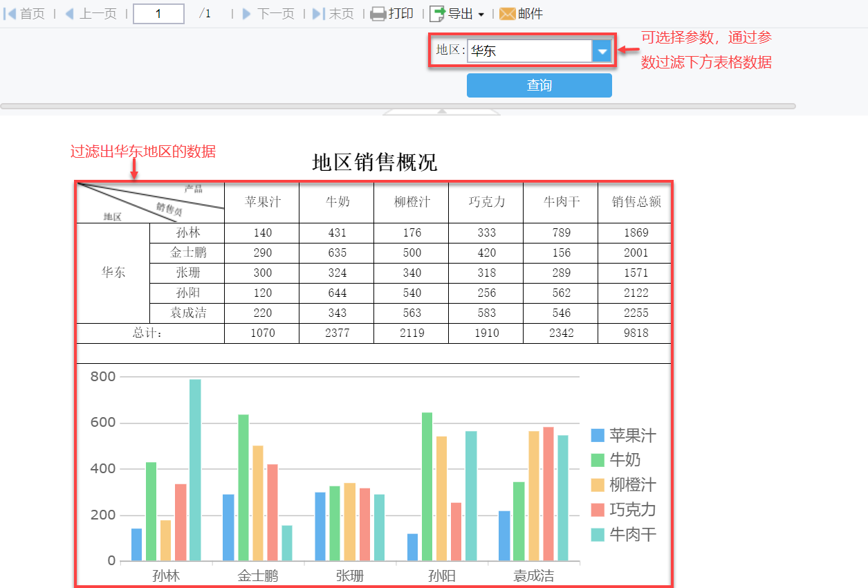Click the 牛肉干 column header
868x588 pixels.
tap(561, 202)
